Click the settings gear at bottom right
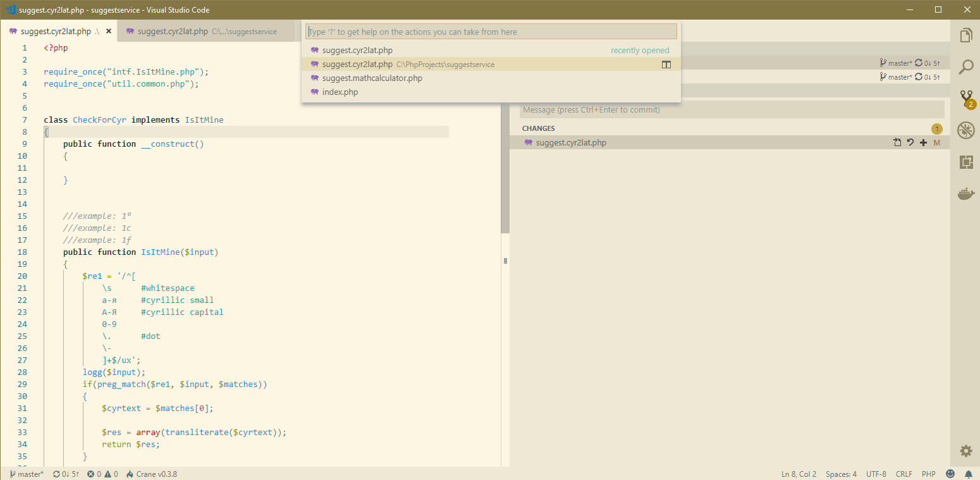Image resolution: width=980 pixels, height=480 pixels. click(x=966, y=450)
